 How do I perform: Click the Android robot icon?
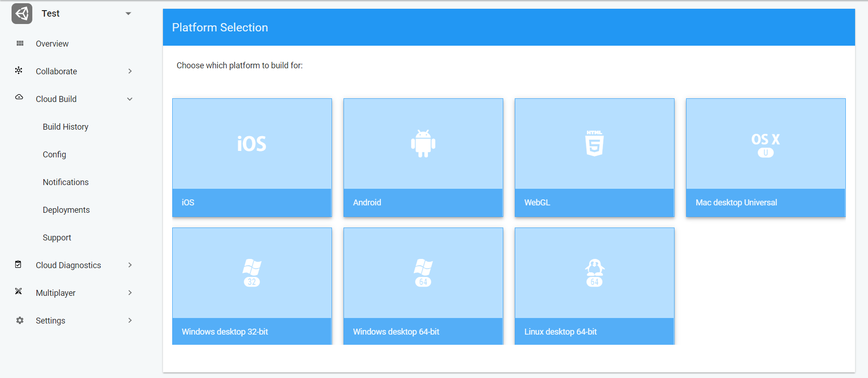point(423,144)
